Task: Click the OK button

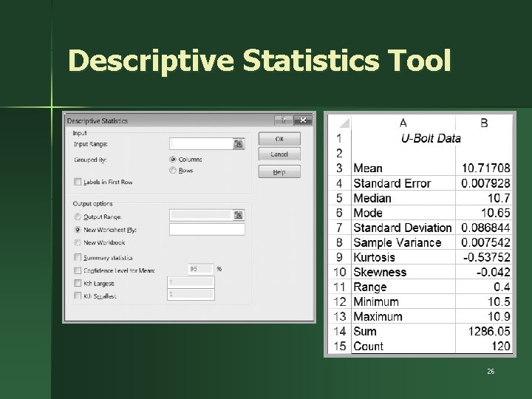Action: [279, 139]
